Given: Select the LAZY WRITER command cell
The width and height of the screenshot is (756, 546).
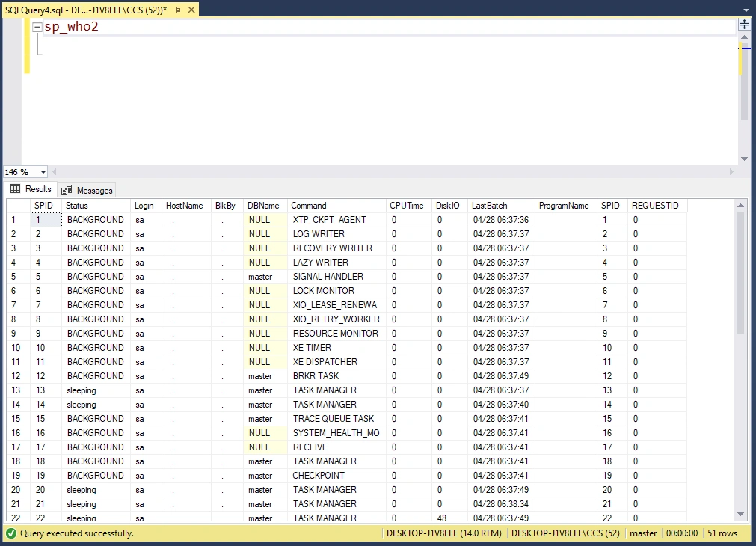Looking at the screenshot, I should [337, 263].
